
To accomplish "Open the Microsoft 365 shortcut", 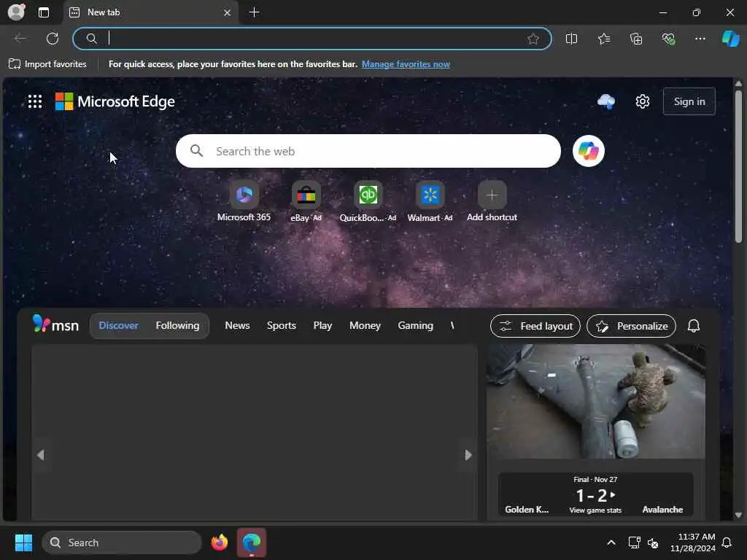I will point(244,201).
